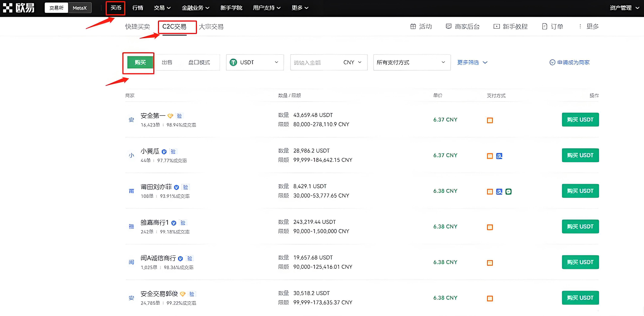Click diamond badge next to 安全第一

pyautogui.click(x=170, y=116)
